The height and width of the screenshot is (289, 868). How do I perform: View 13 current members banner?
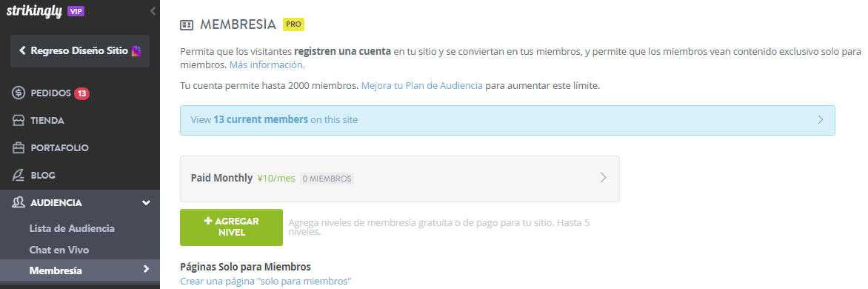pyautogui.click(x=507, y=120)
